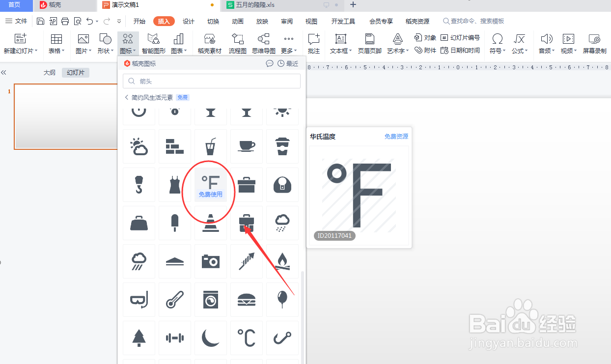The image size is (611, 364).
Task: Click the save icon in quick access bar
Action: click(41, 21)
